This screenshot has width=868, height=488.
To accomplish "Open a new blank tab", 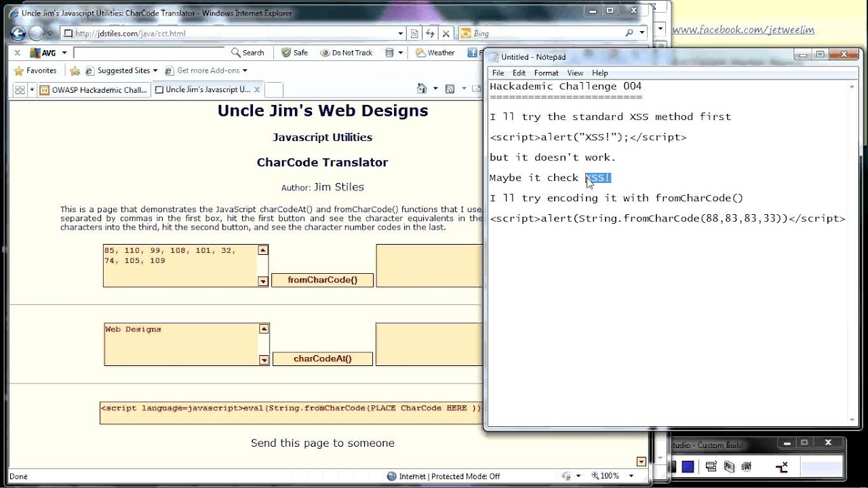I will [273, 89].
